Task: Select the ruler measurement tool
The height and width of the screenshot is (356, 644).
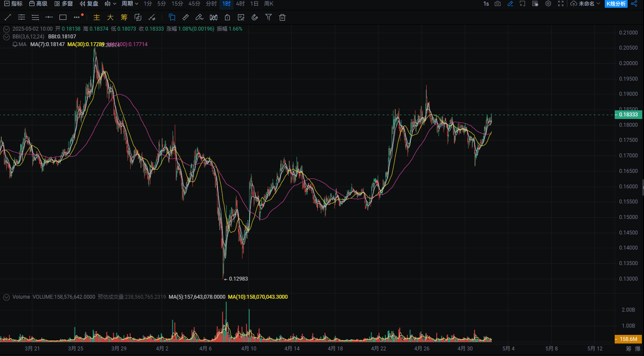Action: tap(186, 17)
